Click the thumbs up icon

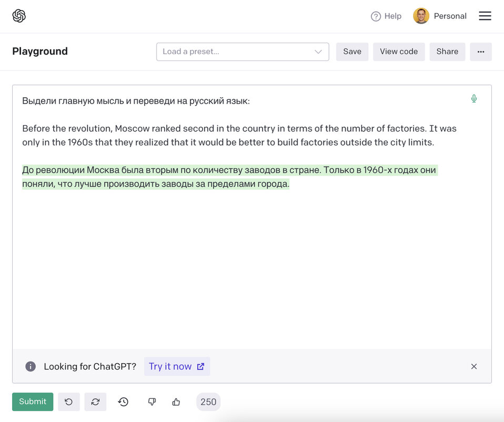click(176, 402)
